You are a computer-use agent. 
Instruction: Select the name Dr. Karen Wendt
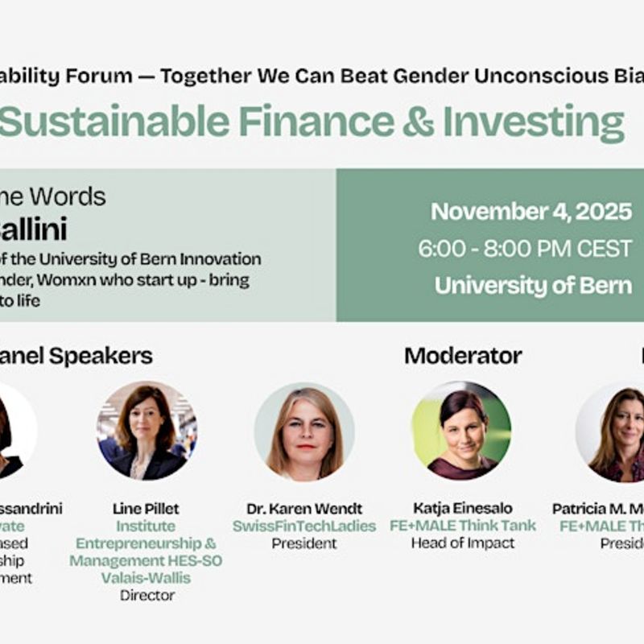pos(304,509)
